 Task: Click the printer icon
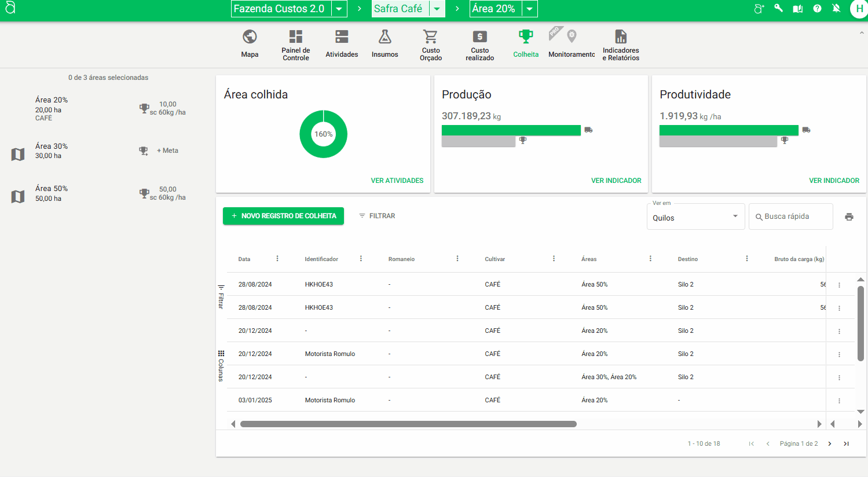point(849,217)
